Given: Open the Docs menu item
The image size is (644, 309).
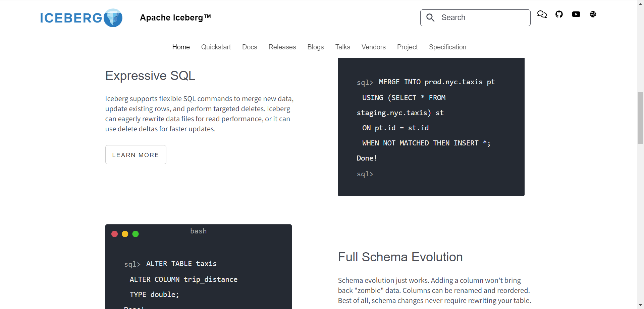Looking at the screenshot, I should (250, 47).
